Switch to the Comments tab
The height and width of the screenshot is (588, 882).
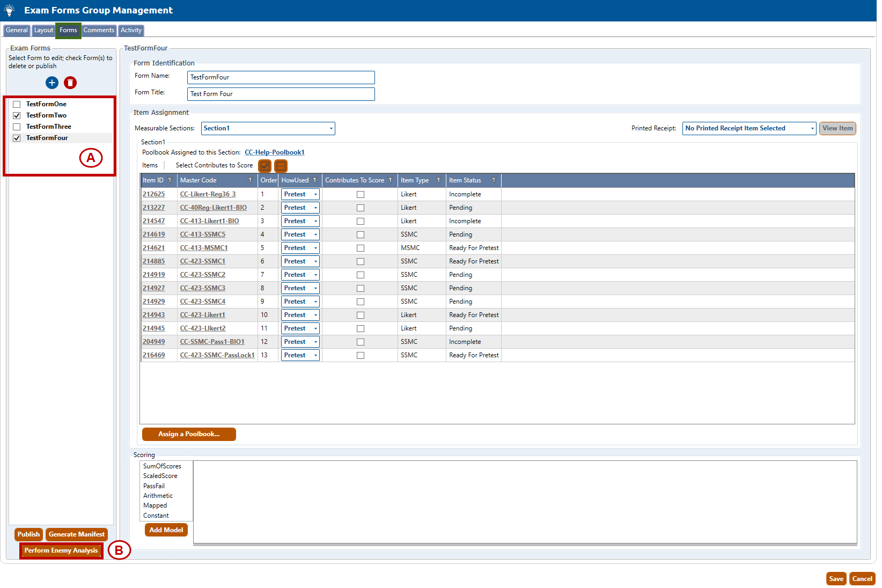click(x=99, y=31)
